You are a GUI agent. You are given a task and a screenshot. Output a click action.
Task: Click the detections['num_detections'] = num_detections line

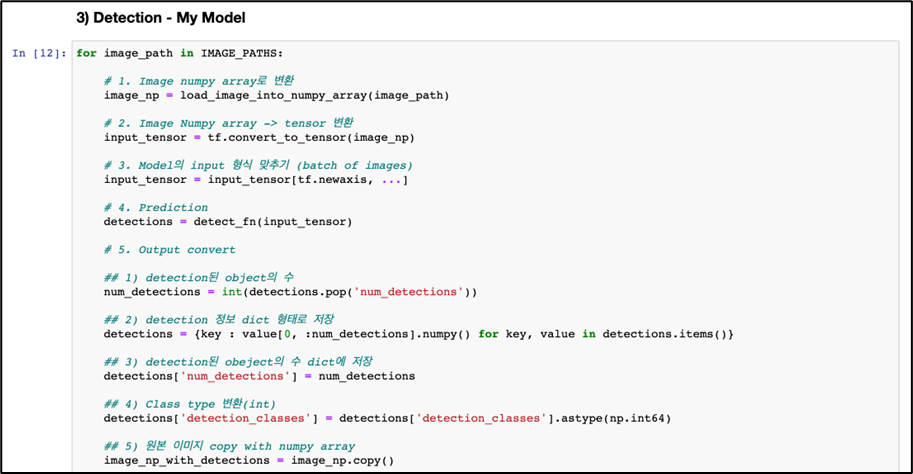click(259, 376)
